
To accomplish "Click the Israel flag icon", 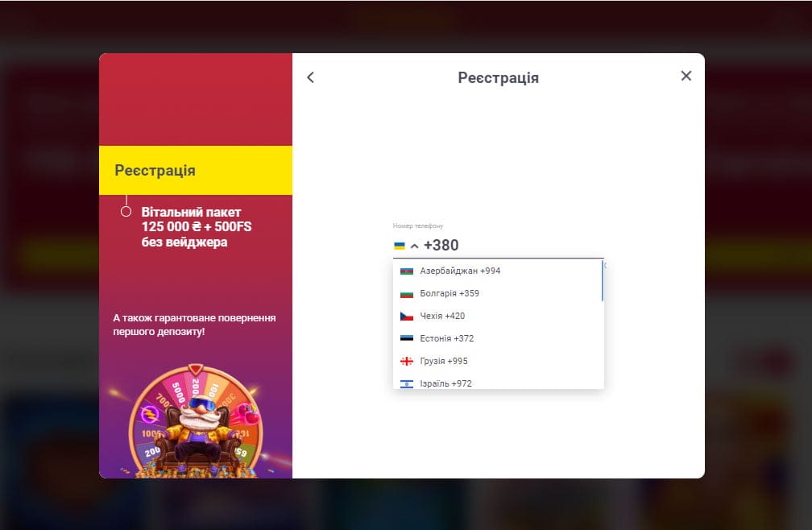I will pos(407,383).
